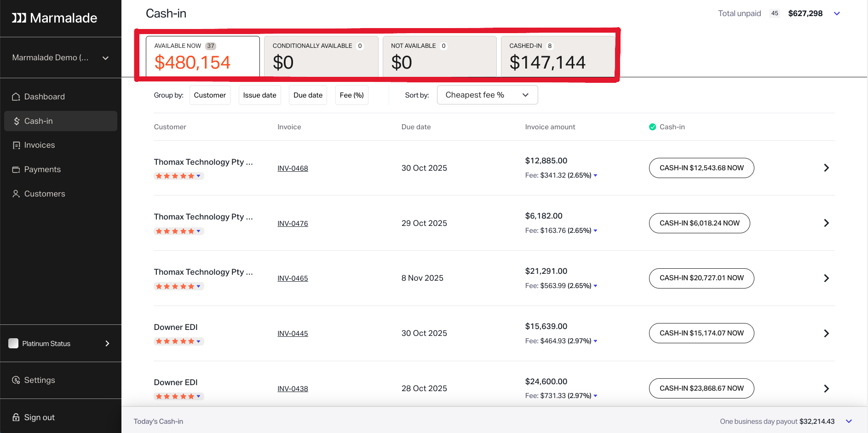Toggle grouping by Customer
868x433 pixels.
[210, 95]
